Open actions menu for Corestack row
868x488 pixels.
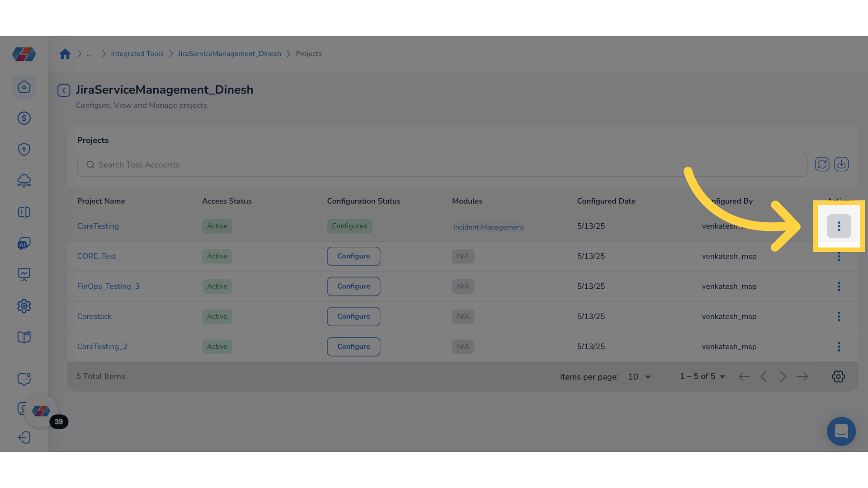[839, 317]
